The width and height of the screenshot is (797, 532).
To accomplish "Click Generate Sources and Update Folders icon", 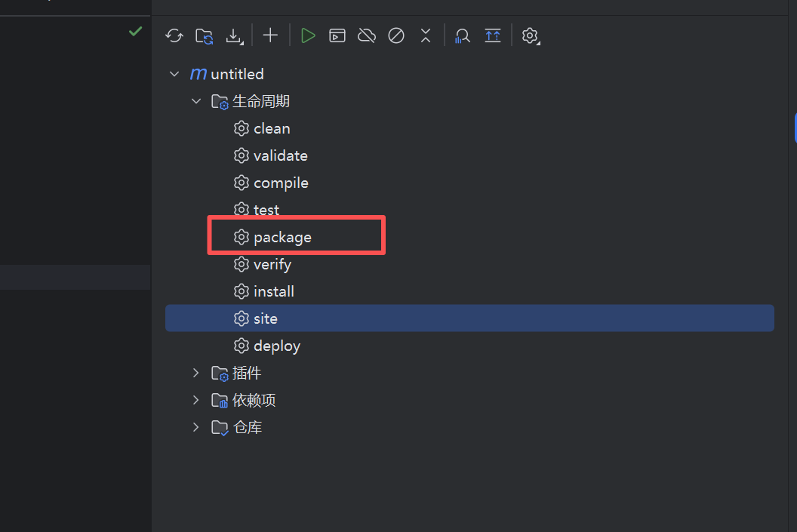I will pyautogui.click(x=204, y=35).
